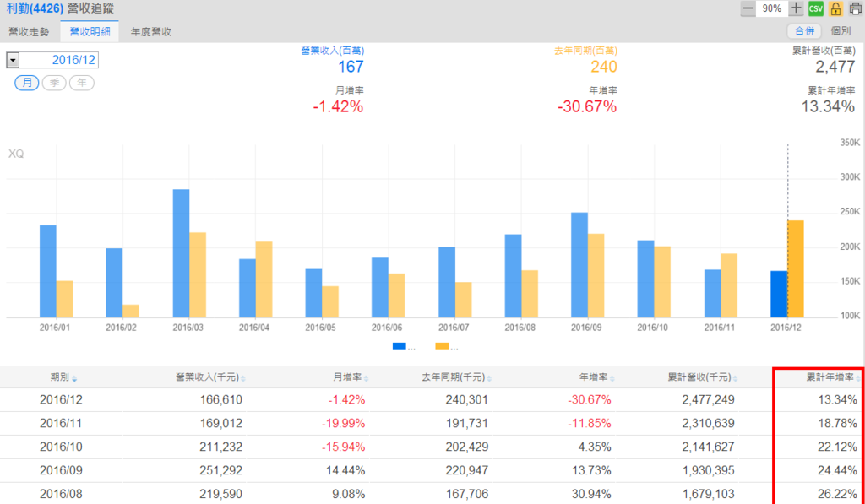Click the blue 2016/03 revenue bar
The height and width of the screenshot is (504, 865).
(181, 253)
